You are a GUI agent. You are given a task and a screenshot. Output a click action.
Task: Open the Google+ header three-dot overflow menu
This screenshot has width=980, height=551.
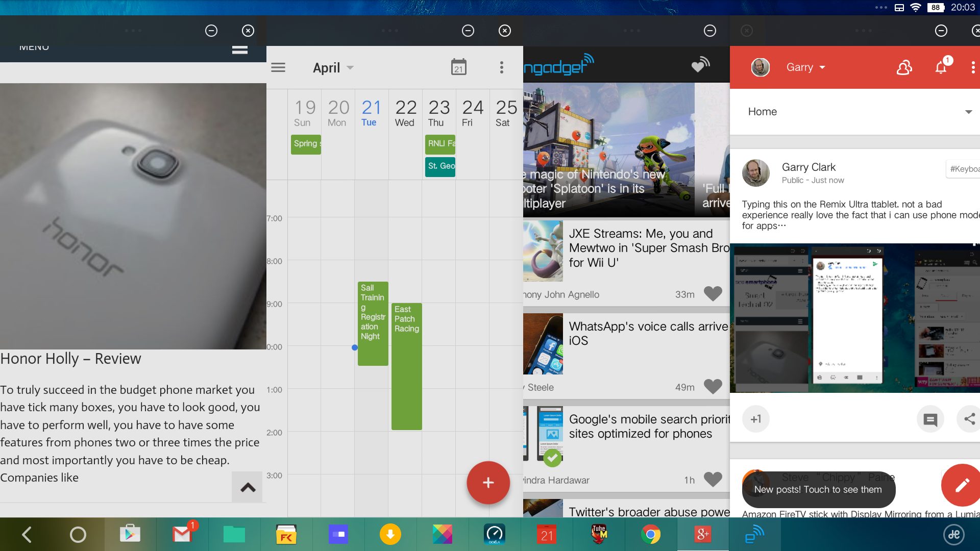[973, 67]
